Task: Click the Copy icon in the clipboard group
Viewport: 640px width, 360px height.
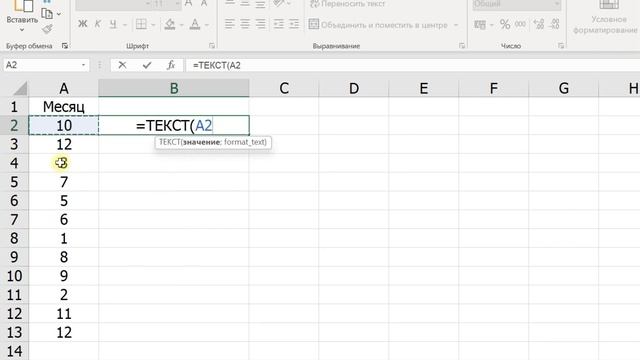Action: tap(47, 14)
